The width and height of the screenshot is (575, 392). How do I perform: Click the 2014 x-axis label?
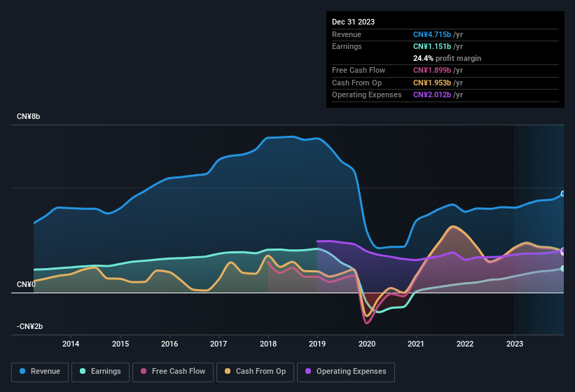pyautogui.click(x=71, y=344)
